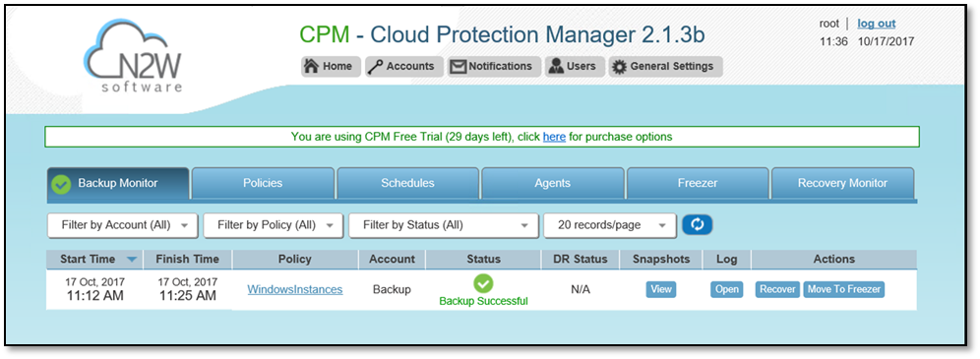Screen dimensions: 980x359
Task: Click the N/A DR Status cell
Action: 581,290
